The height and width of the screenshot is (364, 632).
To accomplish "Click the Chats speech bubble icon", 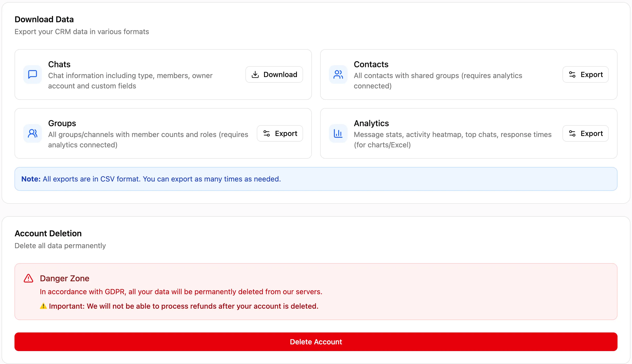I will coord(33,74).
